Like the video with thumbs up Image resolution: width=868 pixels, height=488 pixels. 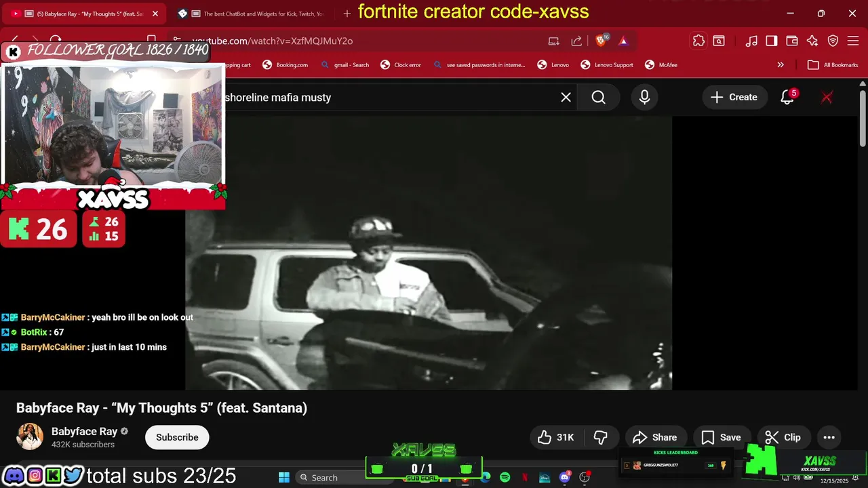(556, 437)
